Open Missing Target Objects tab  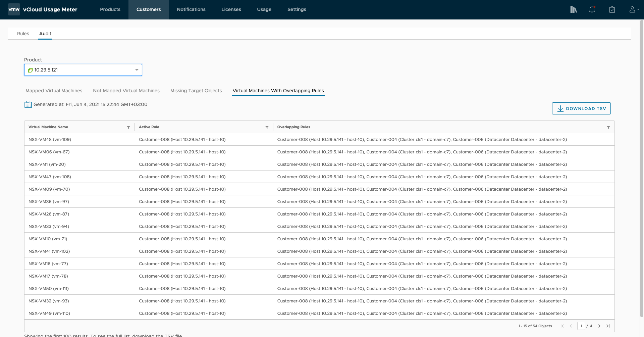point(196,91)
